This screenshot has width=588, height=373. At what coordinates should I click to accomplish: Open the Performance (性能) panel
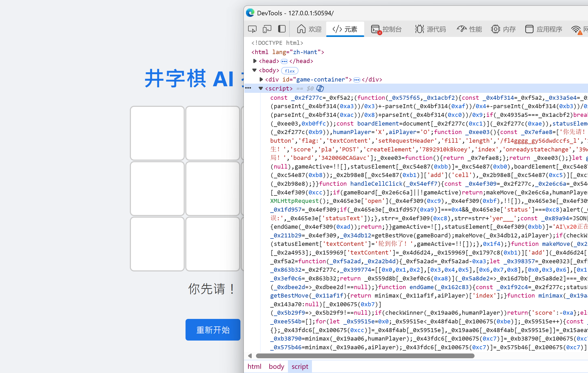[470, 29]
